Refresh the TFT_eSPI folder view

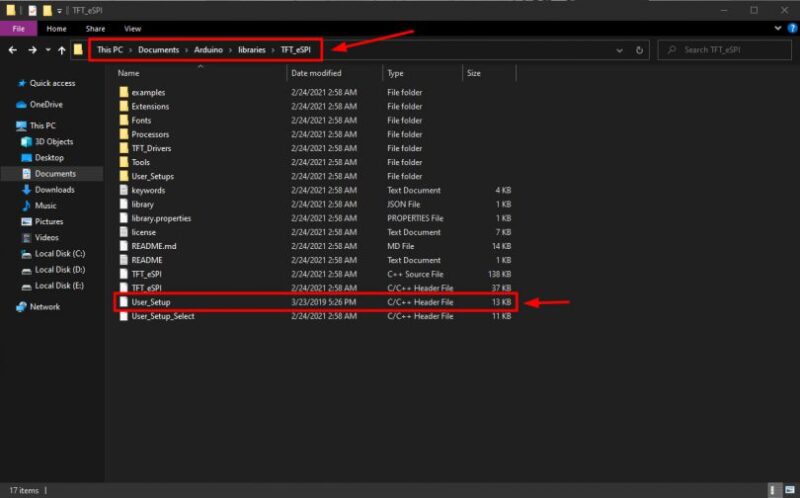640,49
